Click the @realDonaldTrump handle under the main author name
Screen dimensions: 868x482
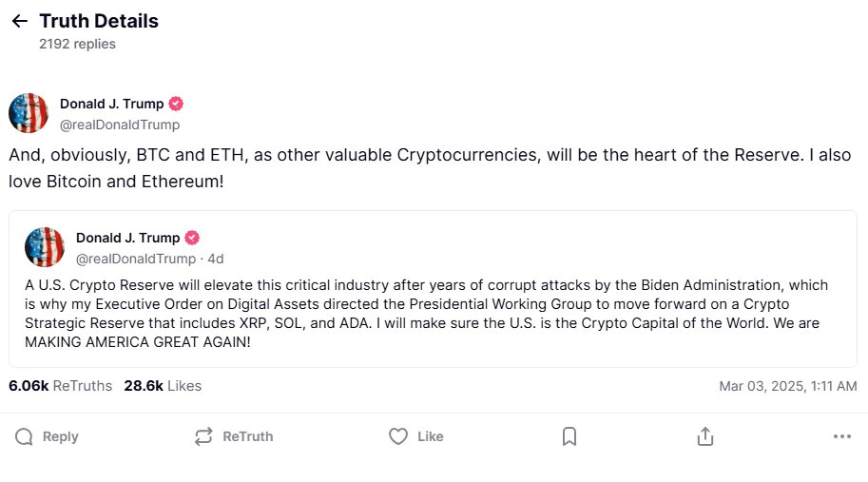coord(120,125)
